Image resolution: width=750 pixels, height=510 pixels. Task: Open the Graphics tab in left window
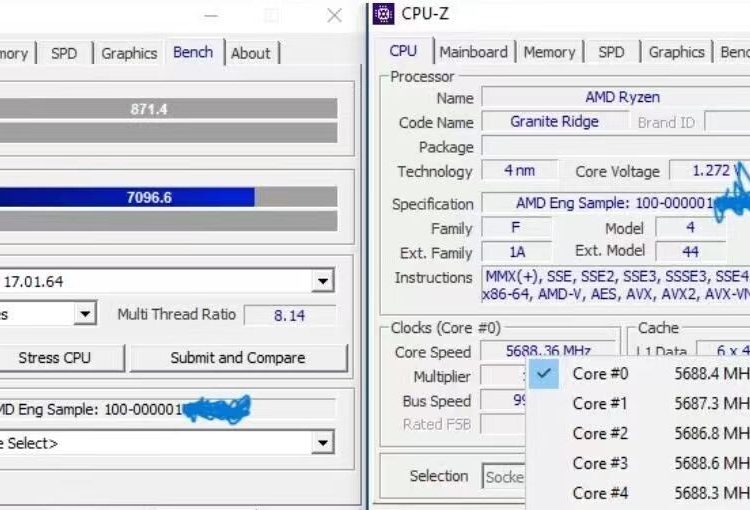(129, 53)
